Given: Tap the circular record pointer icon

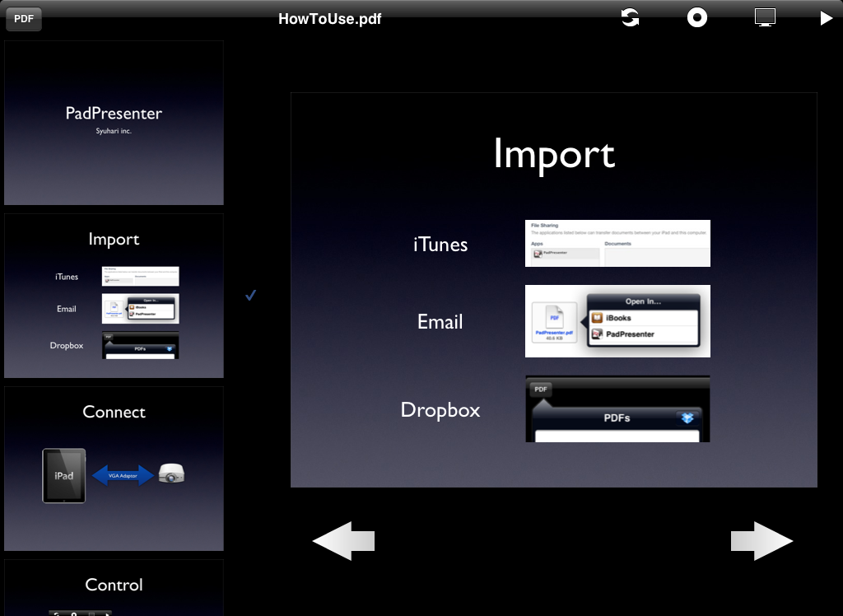Looking at the screenshot, I should point(697,18).
